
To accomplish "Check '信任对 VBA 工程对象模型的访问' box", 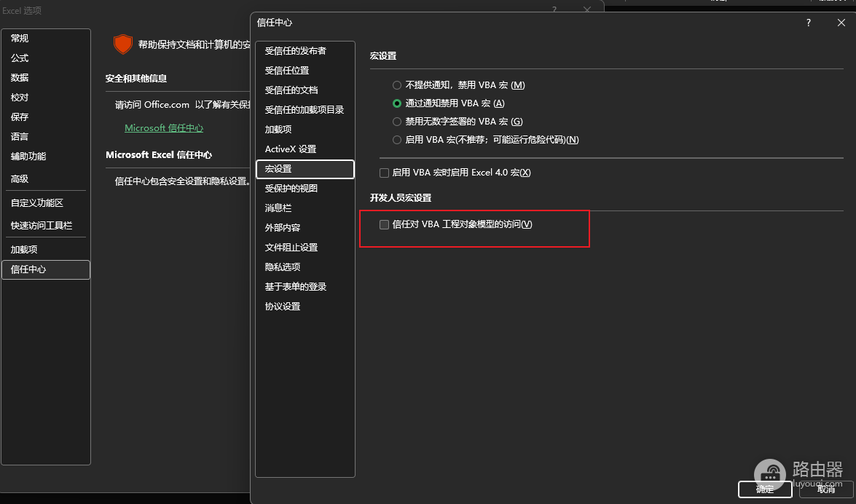I will (x=385, y=224).
